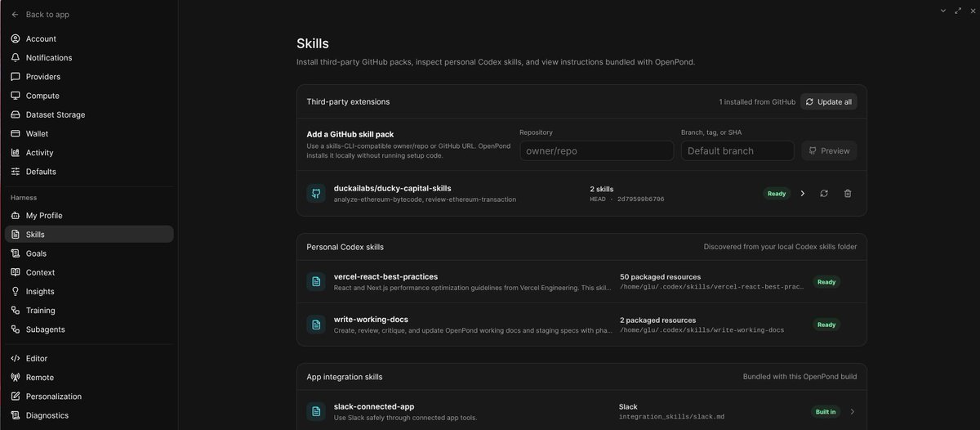This screenshot has width=980, height=430.
Task: Click the Ready badge for ducky-capital-skills
Action: click(776, 194)
